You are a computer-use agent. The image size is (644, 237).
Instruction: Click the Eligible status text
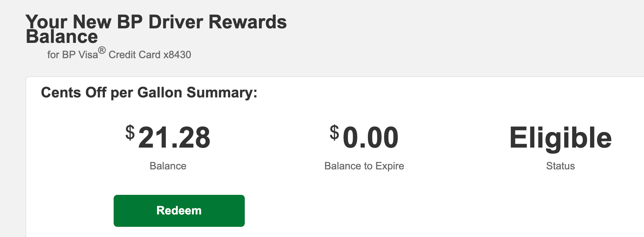[x=560, y=138]
